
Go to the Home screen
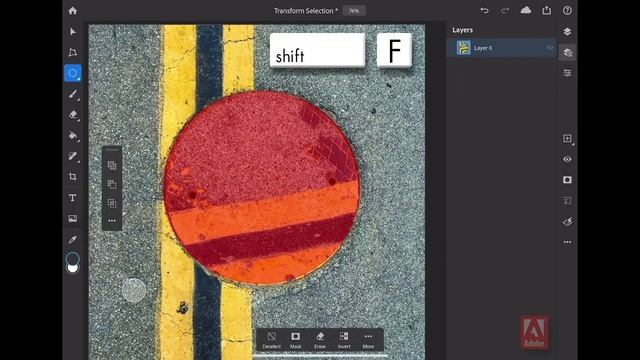pyautogui.click(x=73, y=11)
